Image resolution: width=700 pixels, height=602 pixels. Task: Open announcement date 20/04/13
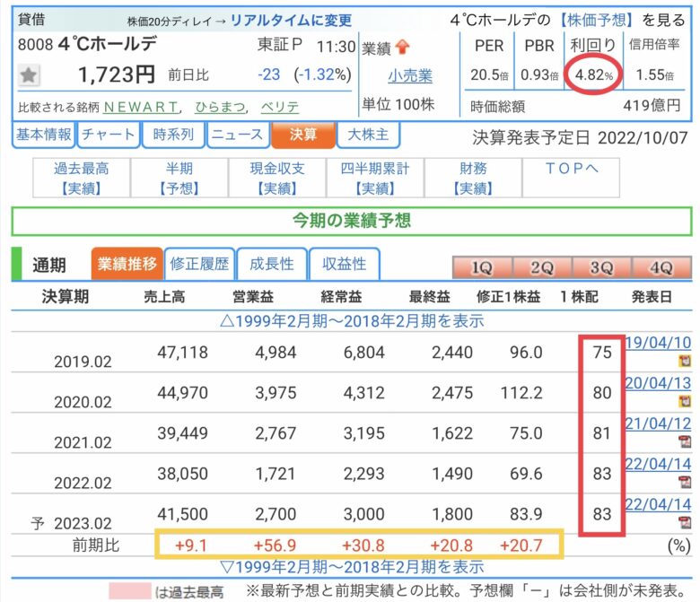(658, 383)
